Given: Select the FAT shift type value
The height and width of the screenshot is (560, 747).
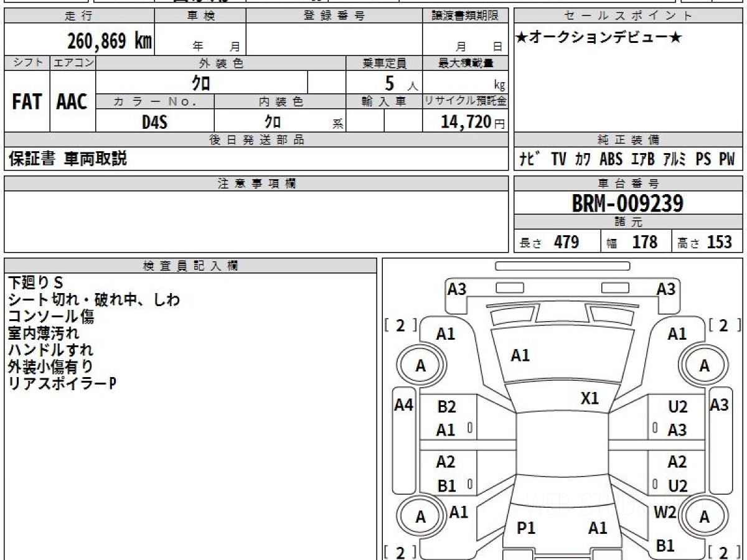Looking at the screenshot, I should click(27, 102).
